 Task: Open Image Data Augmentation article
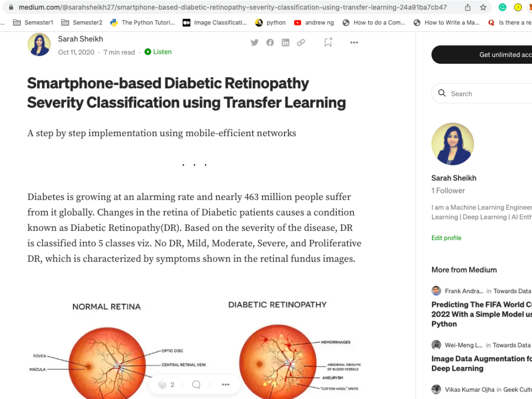point(481,363)
